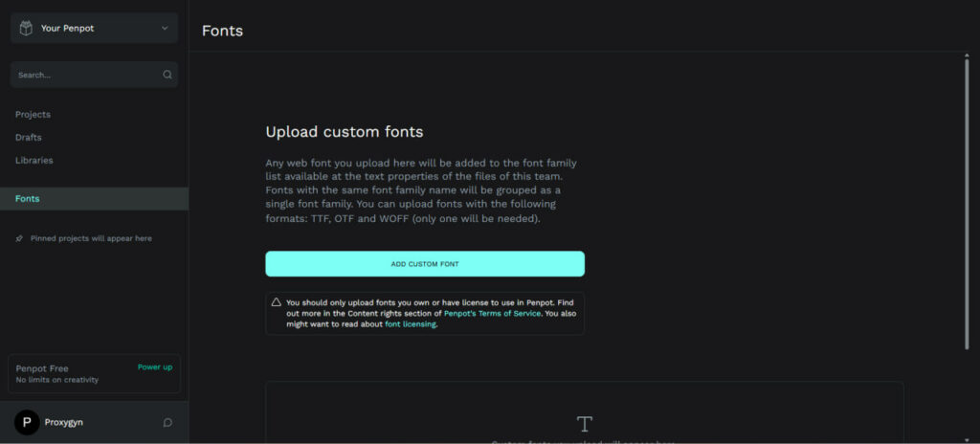Click the text T placeholder icon
The height and width of the screenshot is (444, 980).
point(585,424)
